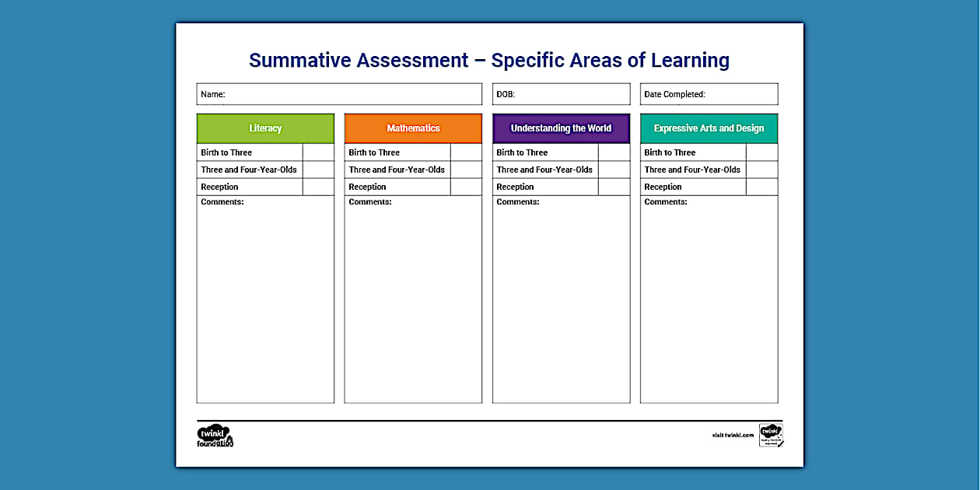The height and width of the screenshot is (490, 980).
Task: Select the orange Mathematics header
Action: (413, 128)
